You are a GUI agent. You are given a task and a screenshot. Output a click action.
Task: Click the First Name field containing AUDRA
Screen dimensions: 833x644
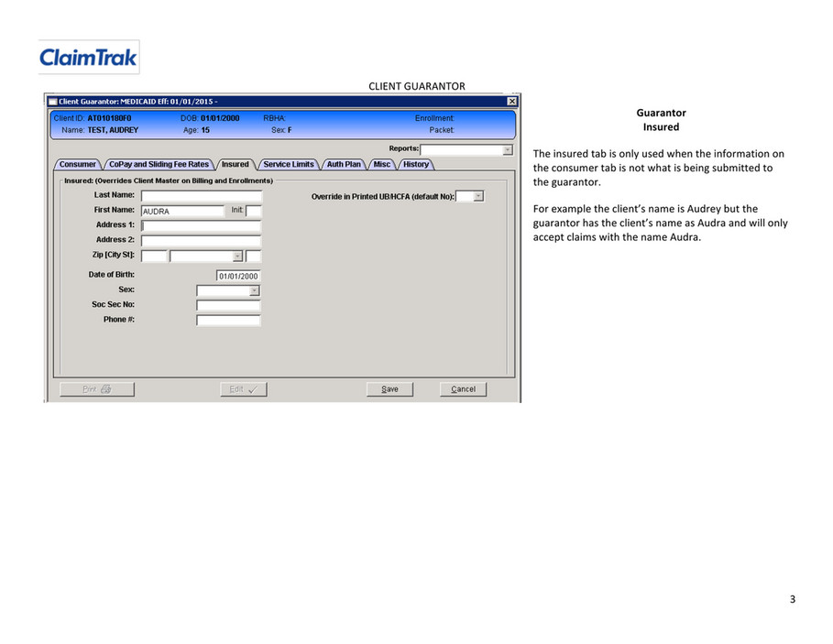(x=182, y=211)
